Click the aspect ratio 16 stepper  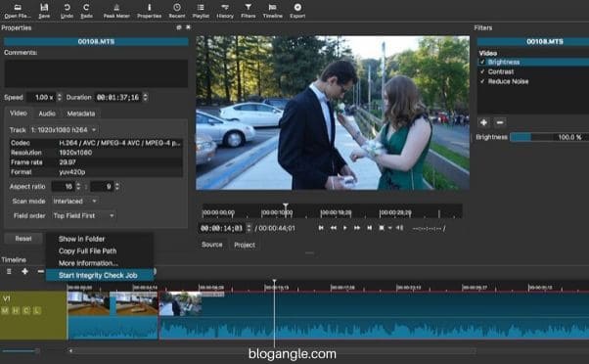coord(78,186)
